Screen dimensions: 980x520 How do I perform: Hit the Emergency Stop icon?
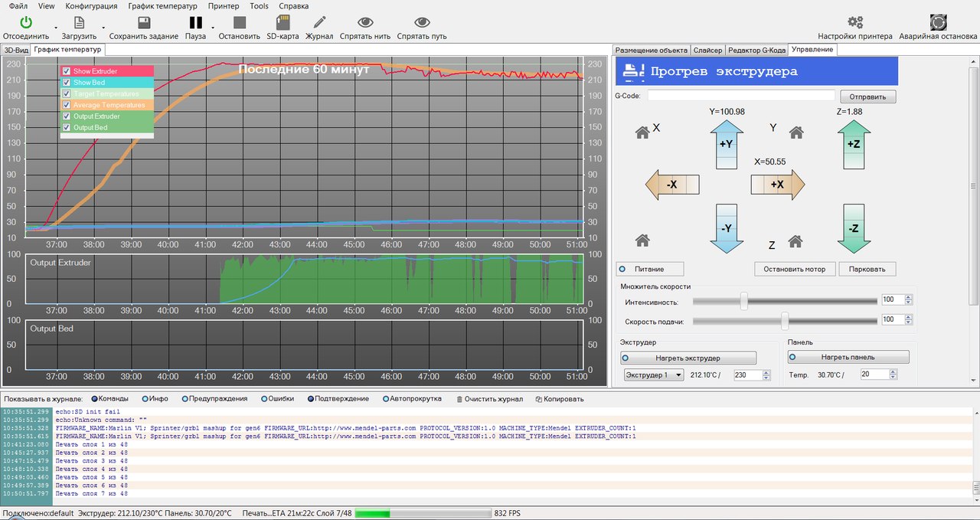(938, 23)
